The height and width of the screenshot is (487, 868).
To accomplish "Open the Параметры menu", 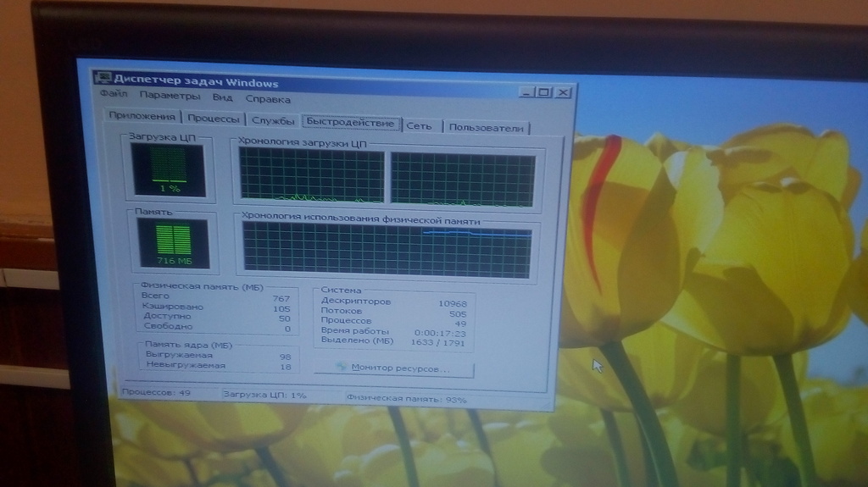I will pyautogui.click(x=170, y=96).
